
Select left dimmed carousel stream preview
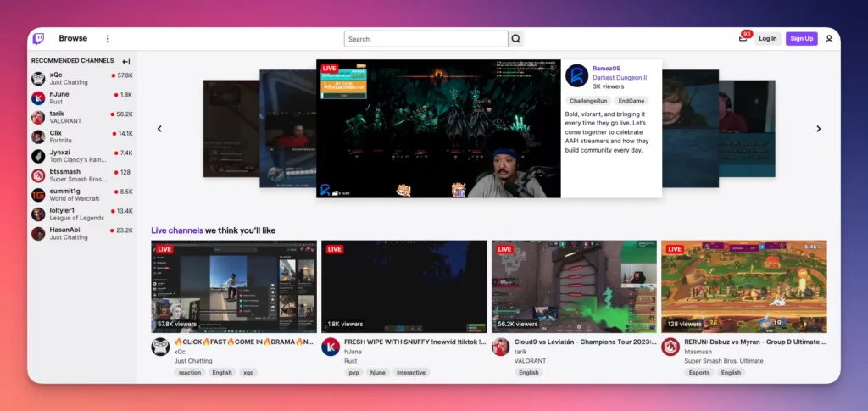pyautogui.click(x=231, y=128)
